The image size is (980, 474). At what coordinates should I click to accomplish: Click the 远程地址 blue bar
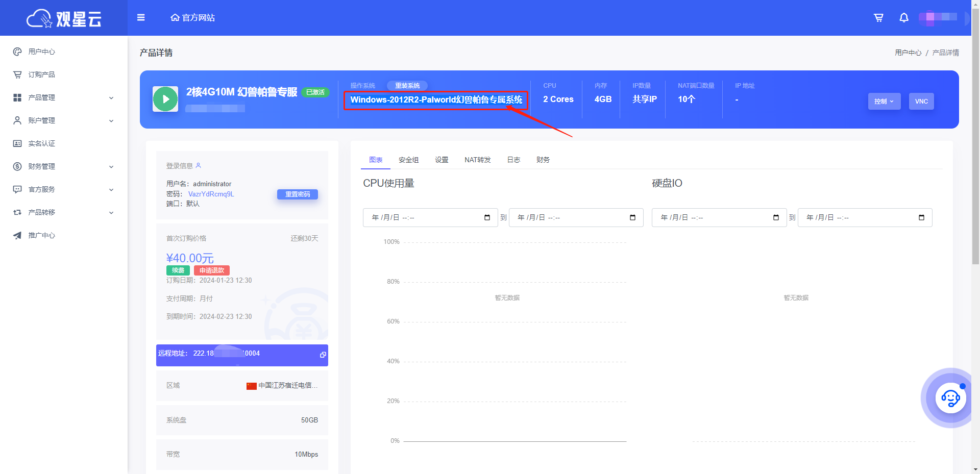tap(242, 355)
